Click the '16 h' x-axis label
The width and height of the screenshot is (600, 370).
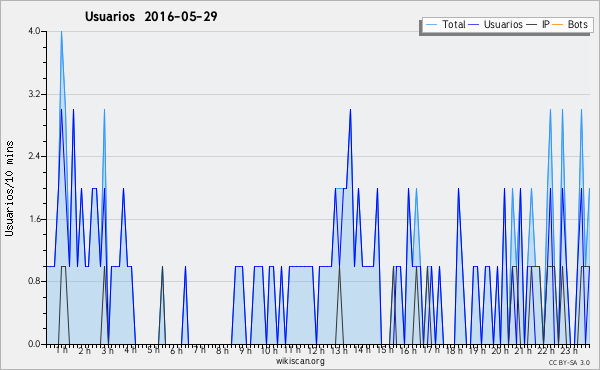coord(408,350)
